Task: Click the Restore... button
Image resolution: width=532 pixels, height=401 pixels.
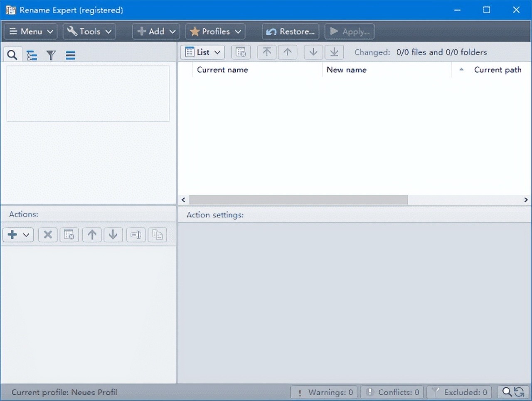Action: tap(291, 32)
